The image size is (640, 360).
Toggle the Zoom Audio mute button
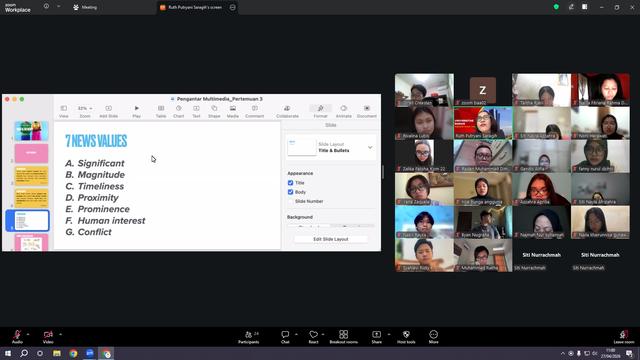(17, 336)
